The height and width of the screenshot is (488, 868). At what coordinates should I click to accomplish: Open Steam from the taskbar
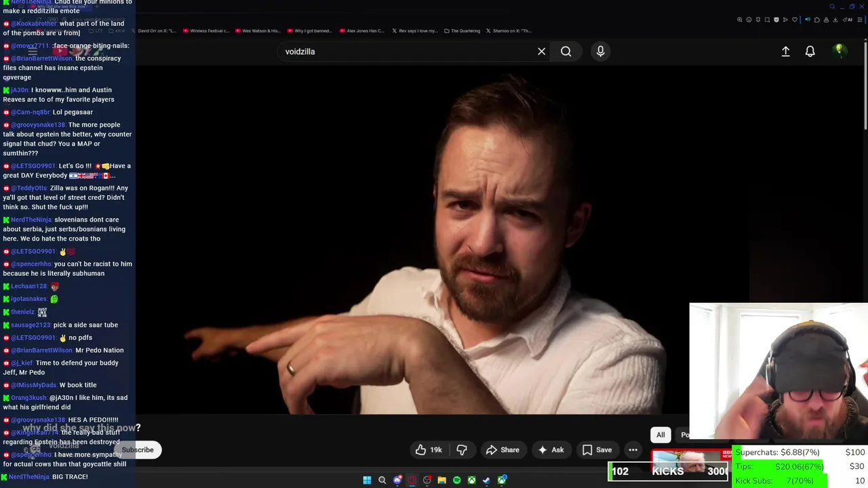486,480
